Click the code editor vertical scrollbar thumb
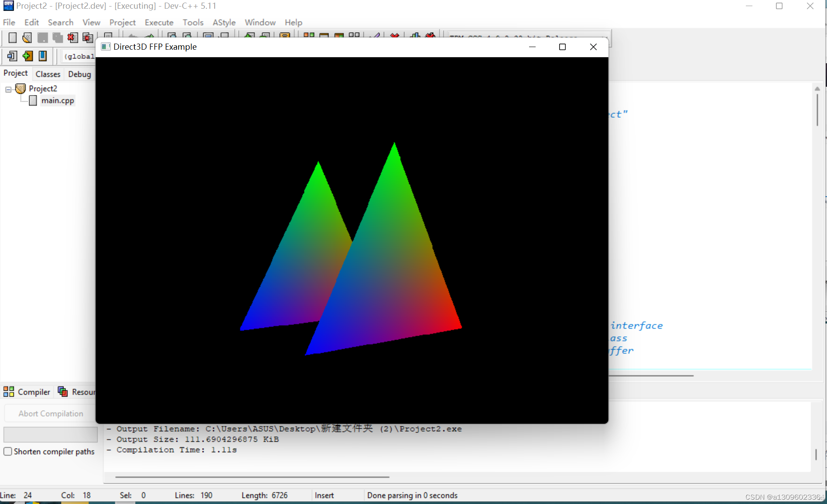This screenshot has width=827, height=504. [x=817, y=110]
